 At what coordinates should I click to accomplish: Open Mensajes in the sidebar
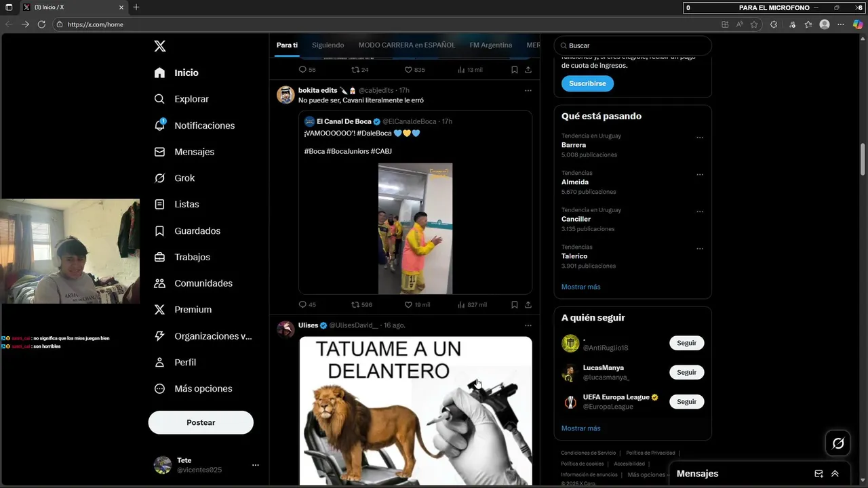184,152
